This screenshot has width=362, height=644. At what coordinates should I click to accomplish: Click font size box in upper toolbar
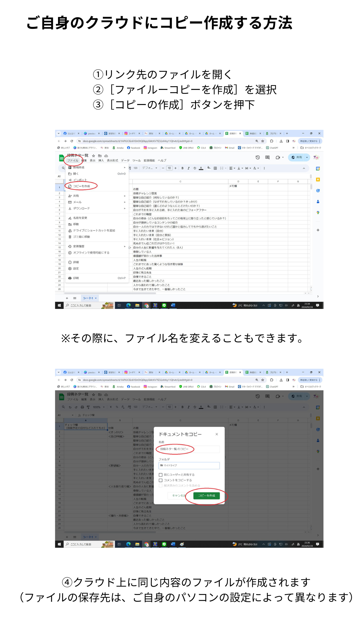click(169, 168)
